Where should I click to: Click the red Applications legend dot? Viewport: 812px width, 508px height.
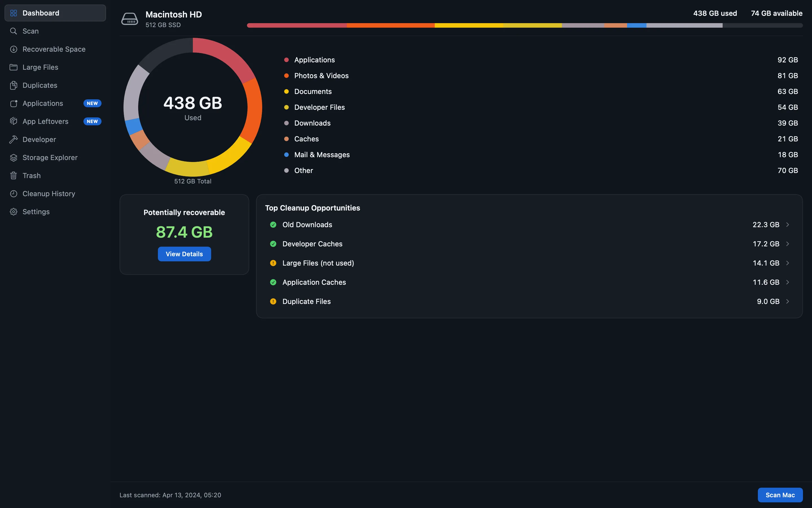point(286,60)
